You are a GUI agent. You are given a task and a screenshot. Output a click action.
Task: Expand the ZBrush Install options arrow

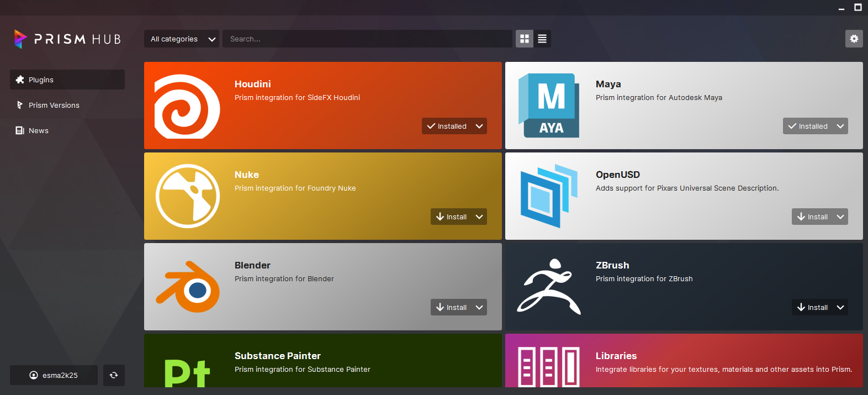(x=840, y=307)
